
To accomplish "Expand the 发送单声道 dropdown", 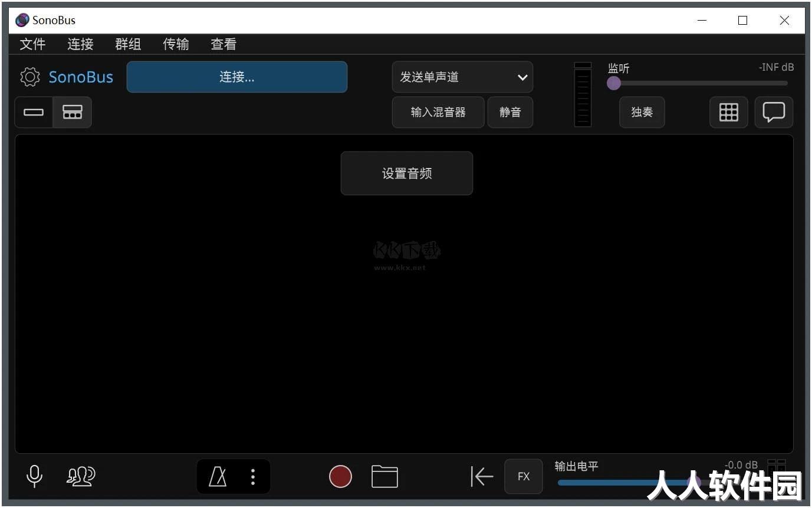I will 462,77.
